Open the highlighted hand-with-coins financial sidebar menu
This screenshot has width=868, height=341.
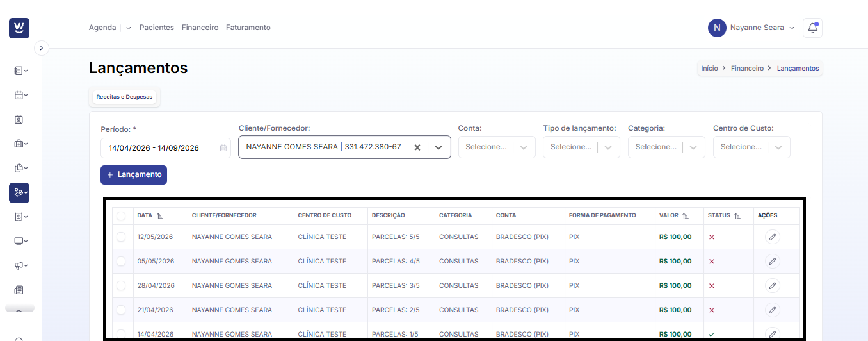coord(19,192)
